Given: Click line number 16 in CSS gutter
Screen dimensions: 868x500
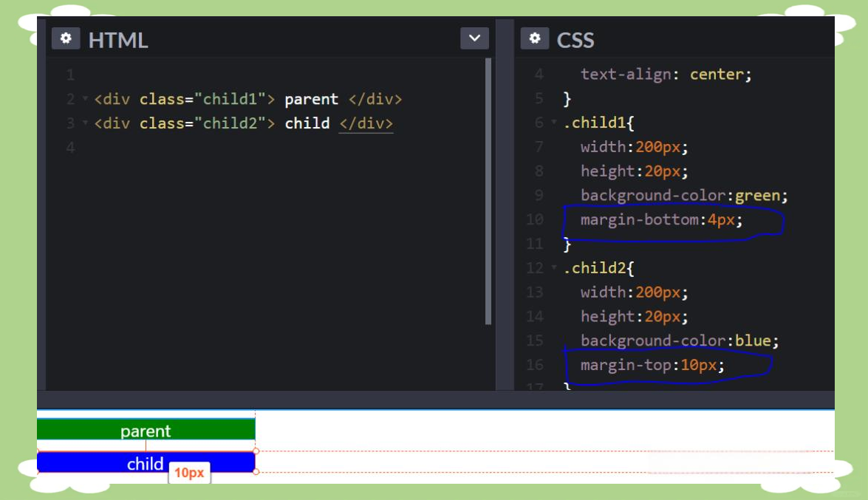Looking at the screenshot, I should tap(535, 365).
